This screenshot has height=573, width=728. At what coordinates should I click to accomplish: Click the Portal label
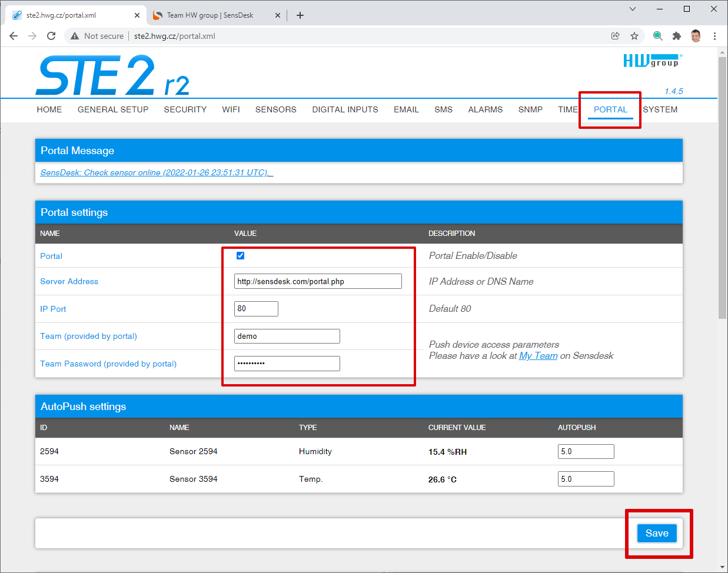pos(51,256)
